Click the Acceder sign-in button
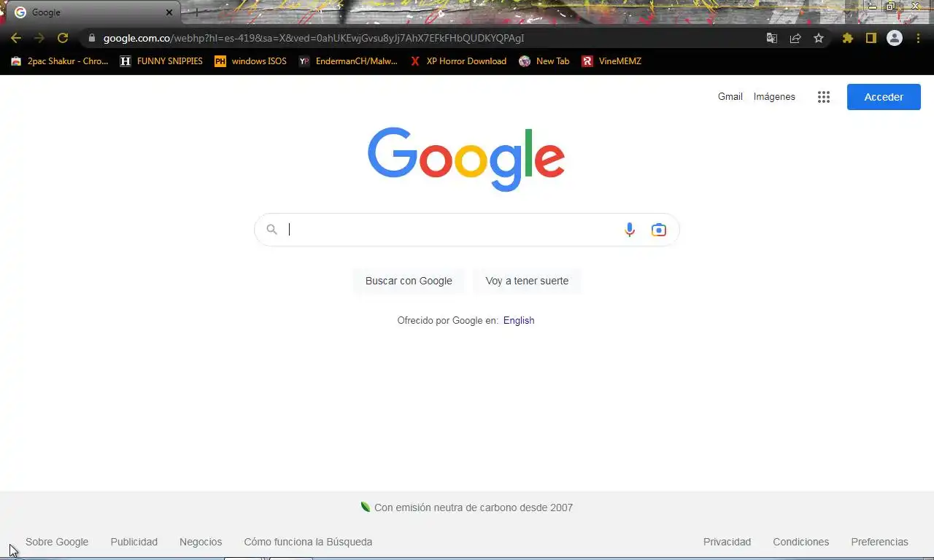The height and width of the screenshot is (560, 934). pos(884,97)
